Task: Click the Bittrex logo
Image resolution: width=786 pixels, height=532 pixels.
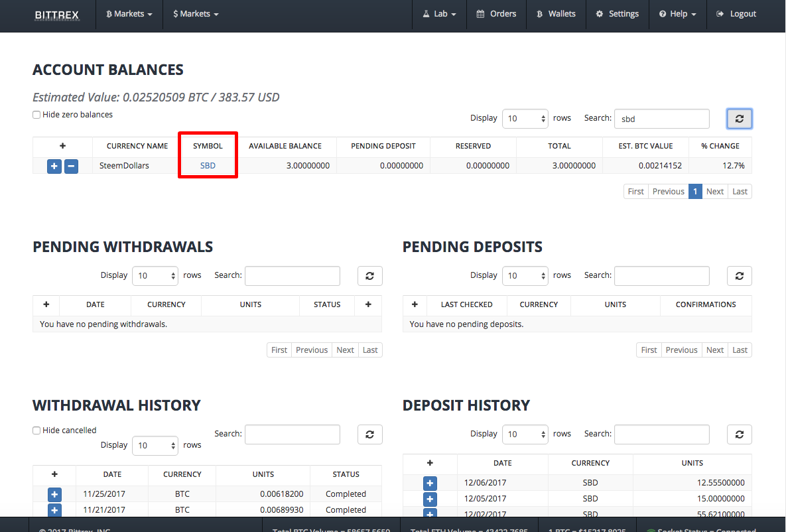Action: pyautogui.click(x=56, y=15)
